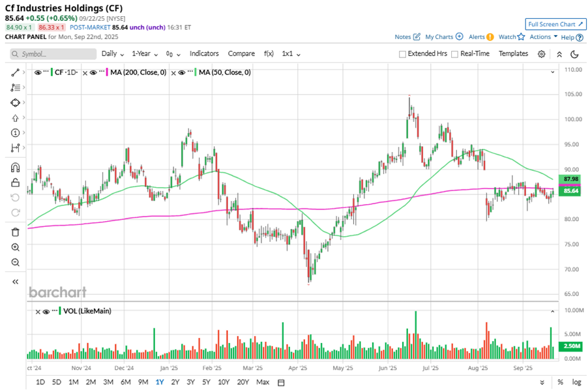Open the Templates menu
The height and width of the screenshot is (392, 588).
tap(513, 53)
